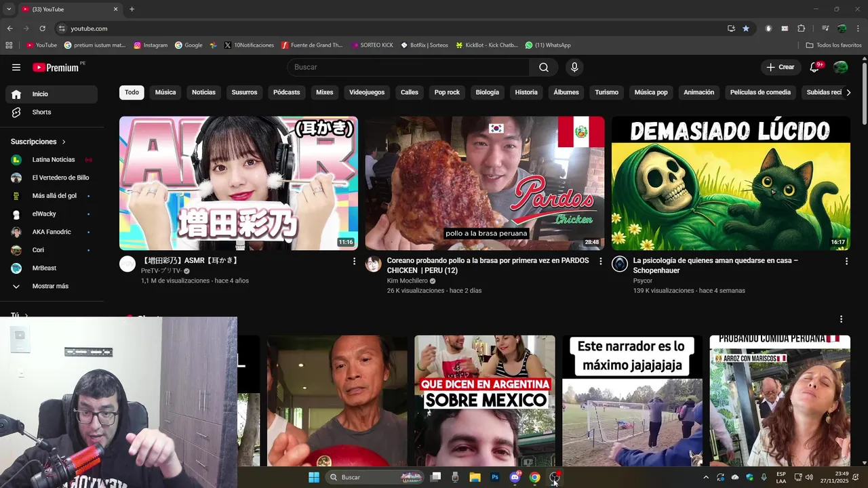Viewport: 868px width, 488px height.
Task: Open Sobre Mexico short thumbnail
Action: (485, 401)
